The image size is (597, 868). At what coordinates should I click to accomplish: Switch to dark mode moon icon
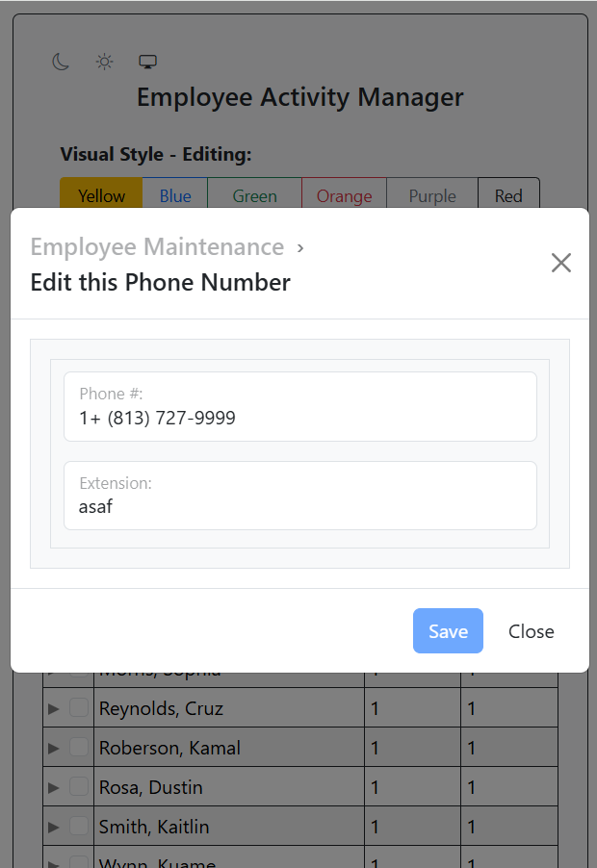[x=61, y=62]
